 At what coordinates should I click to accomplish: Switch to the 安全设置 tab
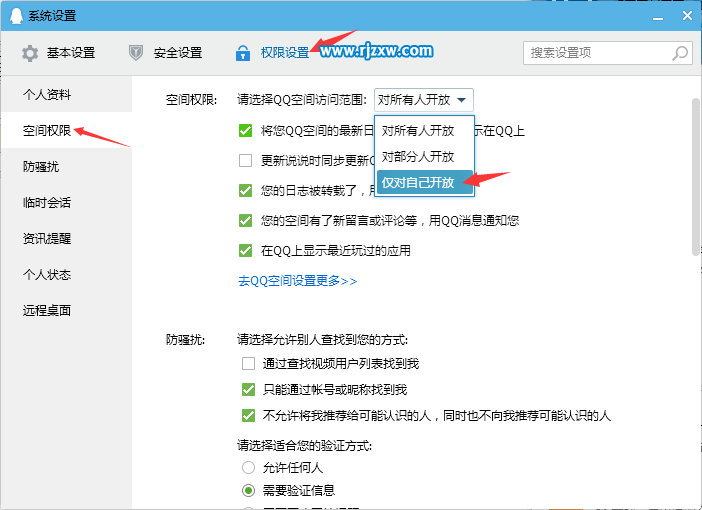point(165,53)
